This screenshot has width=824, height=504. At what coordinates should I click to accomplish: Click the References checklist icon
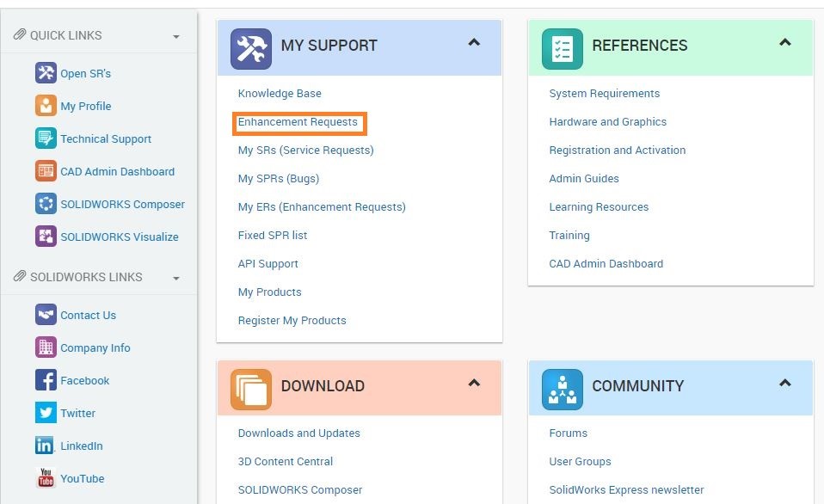tap(563, 49)
